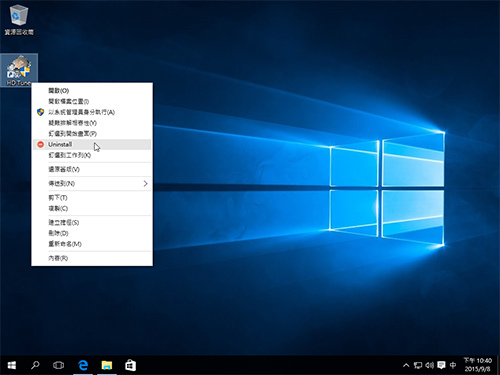Pin to taskbar via entry (K)
The width and height of the screenshot is (500, 375).
[92, 155]
